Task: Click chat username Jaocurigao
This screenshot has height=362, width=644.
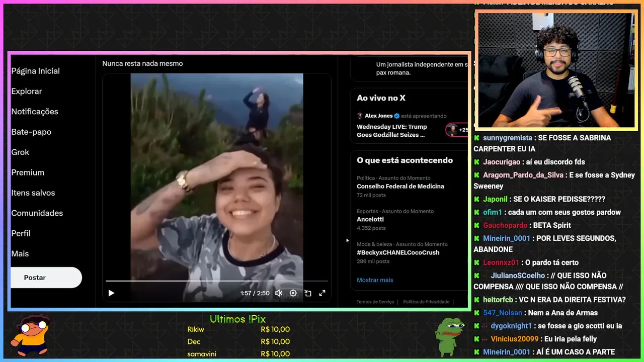Action: 502,162
